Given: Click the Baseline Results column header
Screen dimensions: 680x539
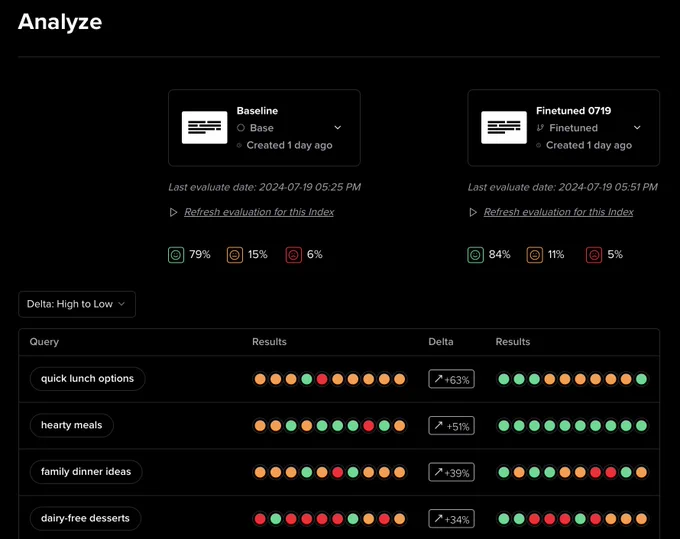Looking at the screenshot, I should [269, 342].
